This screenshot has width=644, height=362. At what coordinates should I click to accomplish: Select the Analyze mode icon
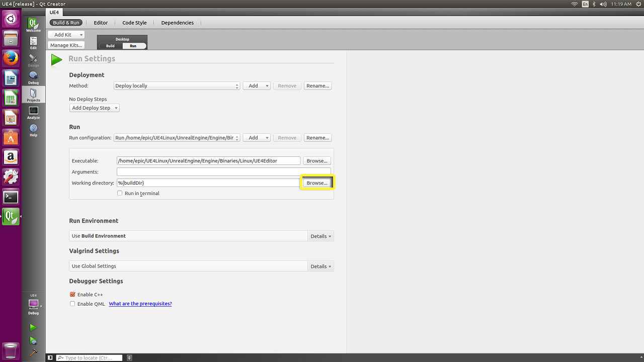(33, 113)
